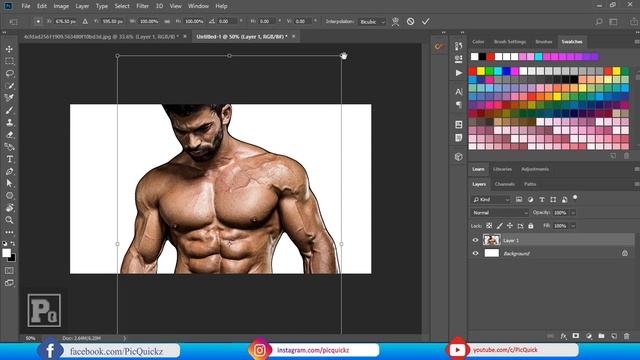Add a layer mask icon
640x360 pixels.
click(576, 336)
